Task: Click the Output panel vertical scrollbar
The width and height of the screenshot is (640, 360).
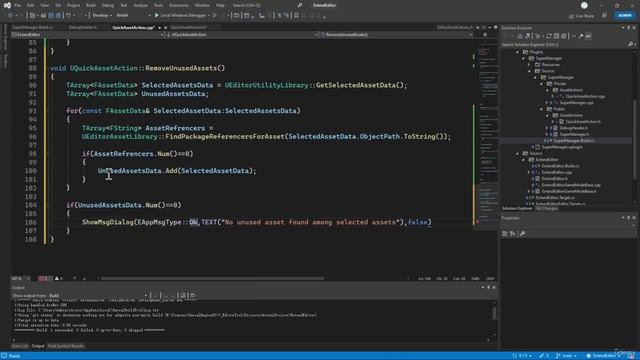Action: click(x=494, y=313)
